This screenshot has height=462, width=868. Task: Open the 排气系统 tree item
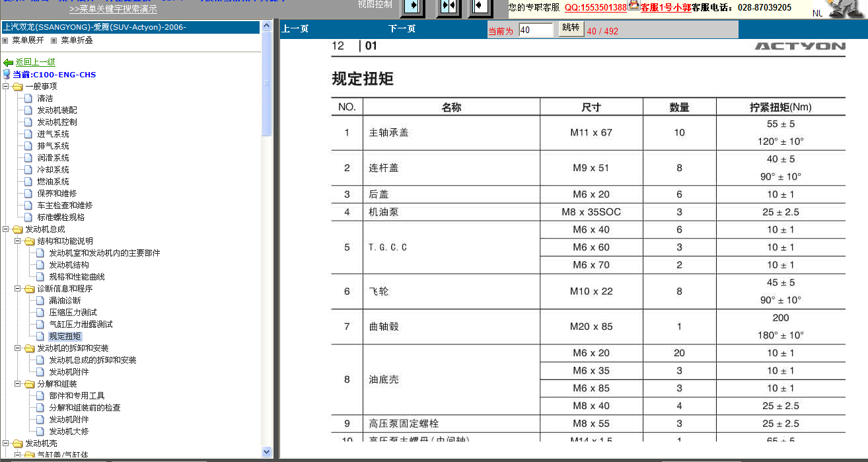pyautogui.click(x=53, y=146)
